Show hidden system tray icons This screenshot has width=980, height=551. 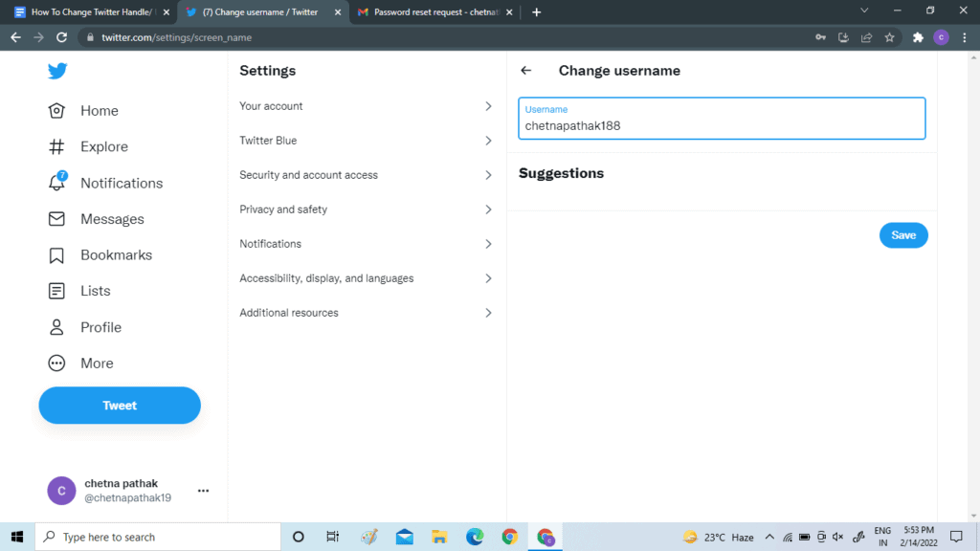click(x=769, y=537)
